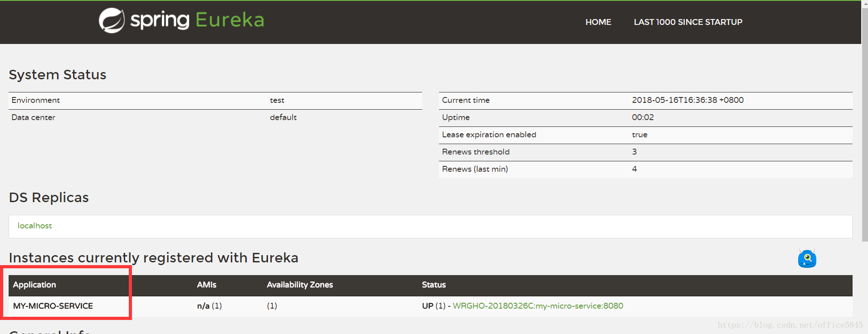Click the Availability Zones column header
The image size is (868, 334).
click(300, 285)
